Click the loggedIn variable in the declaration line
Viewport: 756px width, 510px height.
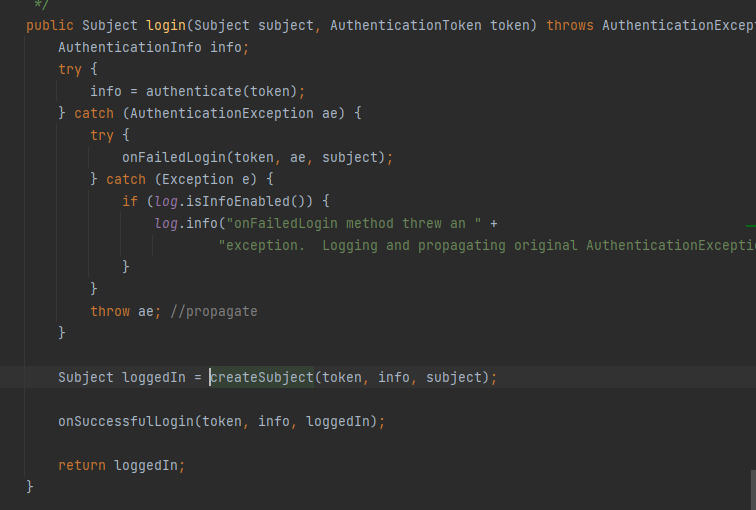154,377
